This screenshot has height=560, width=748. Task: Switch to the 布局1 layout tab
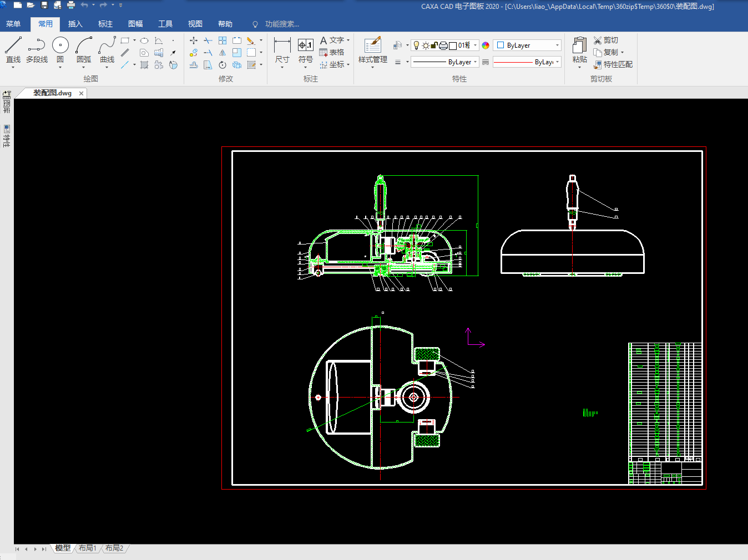click(x=88, y=548)
